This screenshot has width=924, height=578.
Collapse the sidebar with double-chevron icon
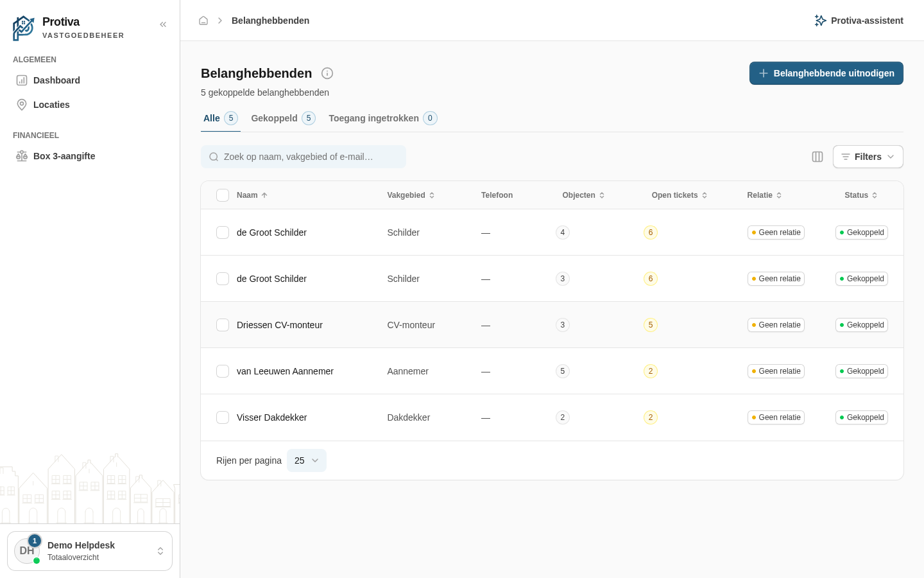click(x=163, y=24)
